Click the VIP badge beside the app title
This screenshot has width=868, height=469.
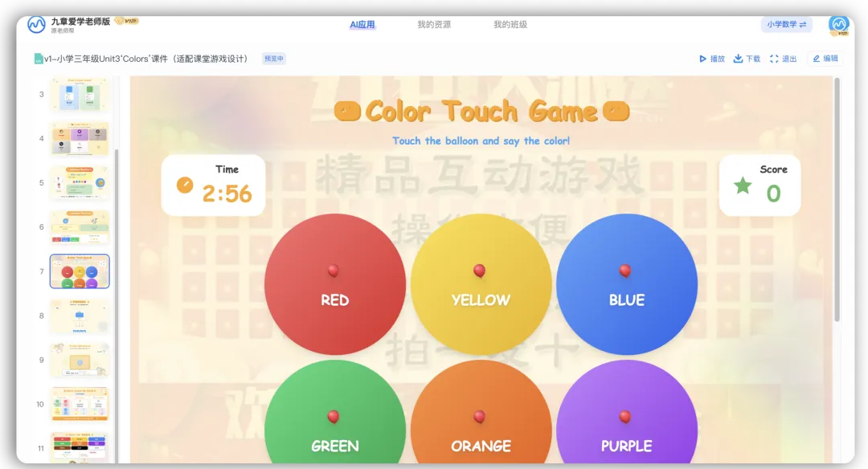127,21
